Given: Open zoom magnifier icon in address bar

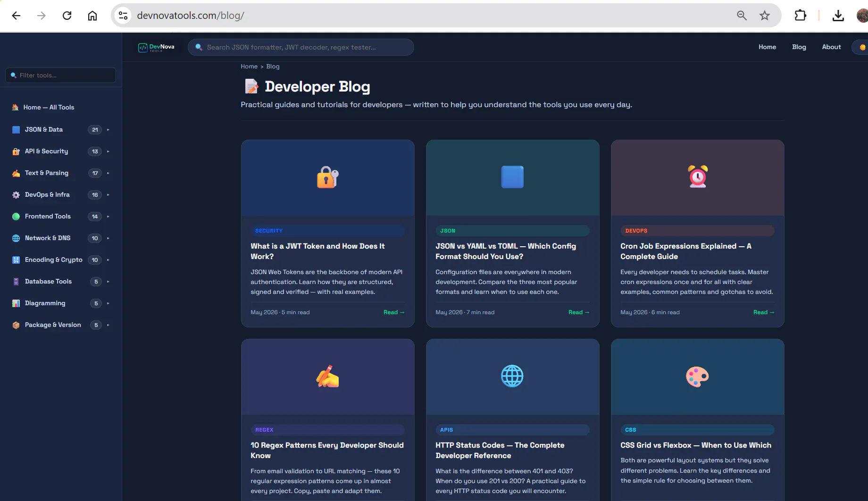Looking at the screenshot, I should (x=742, y=16).
